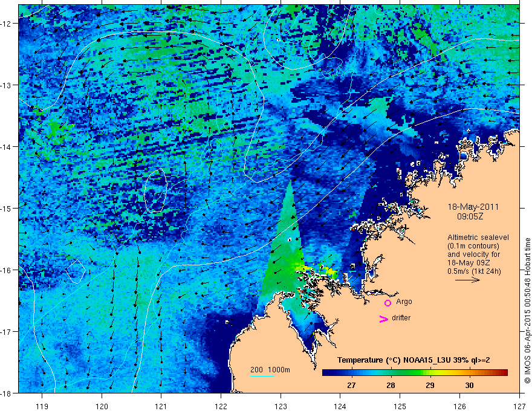Click the 'Argo' legend label
The height and width of the screenshot is (411, 532).
pyautogui.click(x=404, y=302)
